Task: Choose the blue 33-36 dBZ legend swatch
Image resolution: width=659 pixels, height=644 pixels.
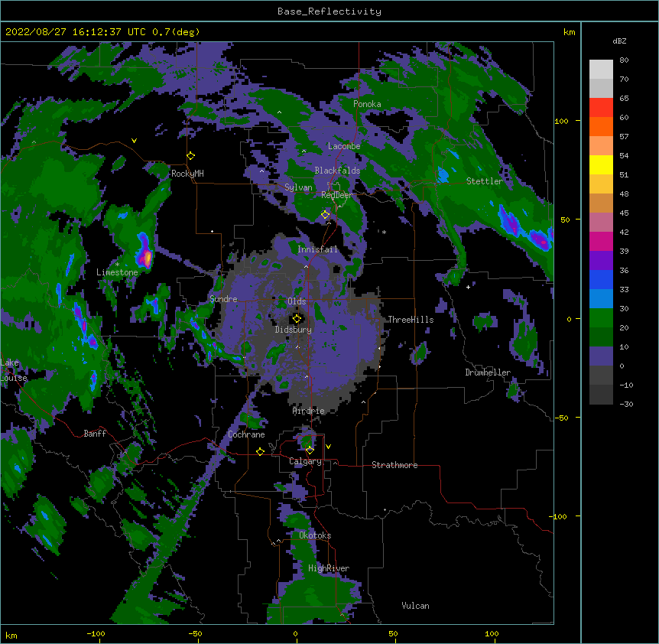Action: [x=601, y=279]
